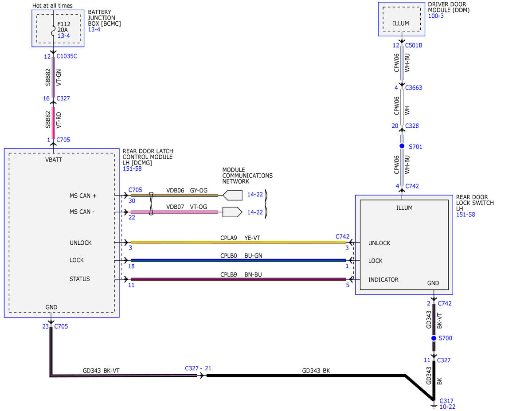This screenshot has height=411, width=532.
Task: Select the C327 label at pin 11
Action: (x=444, y=360)
